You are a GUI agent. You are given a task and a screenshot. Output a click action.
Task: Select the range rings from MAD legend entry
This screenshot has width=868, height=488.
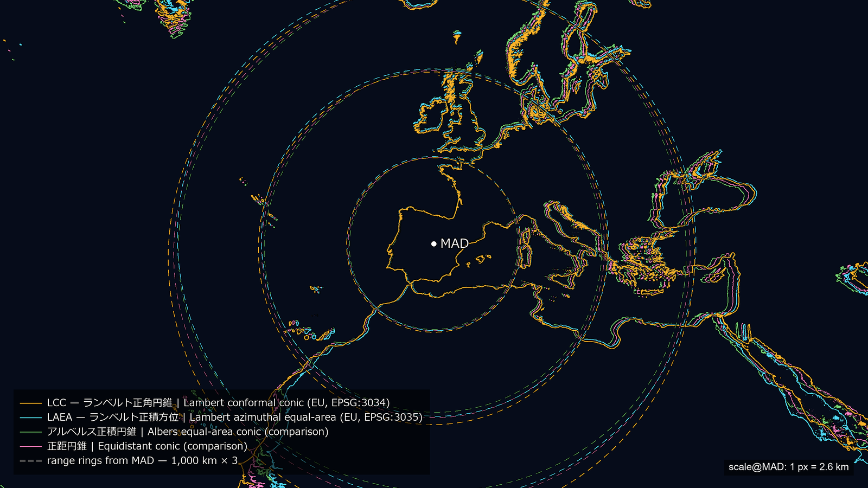click(129, 461)
